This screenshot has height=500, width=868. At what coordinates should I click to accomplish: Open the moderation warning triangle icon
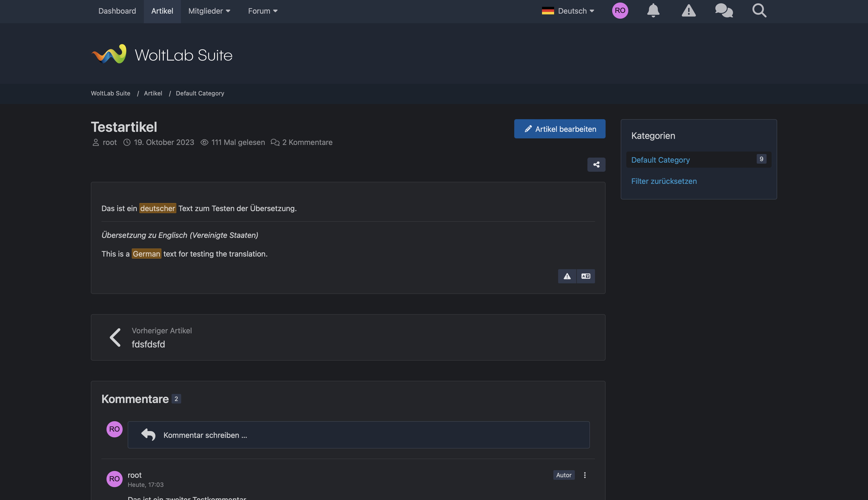pyautogui.click(x=689, y=11)
